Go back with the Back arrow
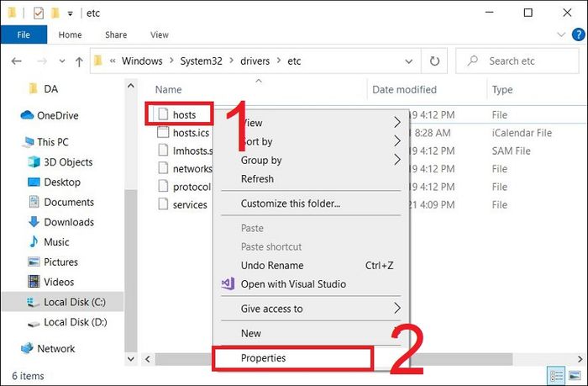Screen dimensions: 588x386 (x=17, y=61)
